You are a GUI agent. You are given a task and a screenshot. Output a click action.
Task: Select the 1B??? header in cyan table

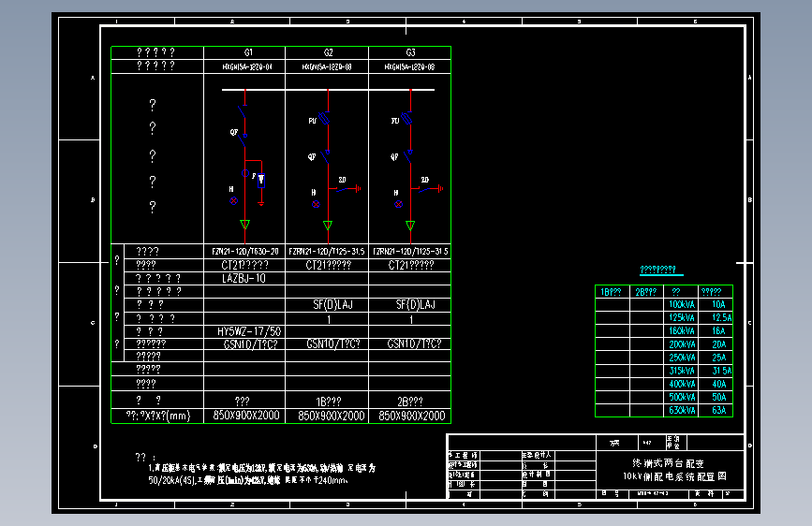611,292
